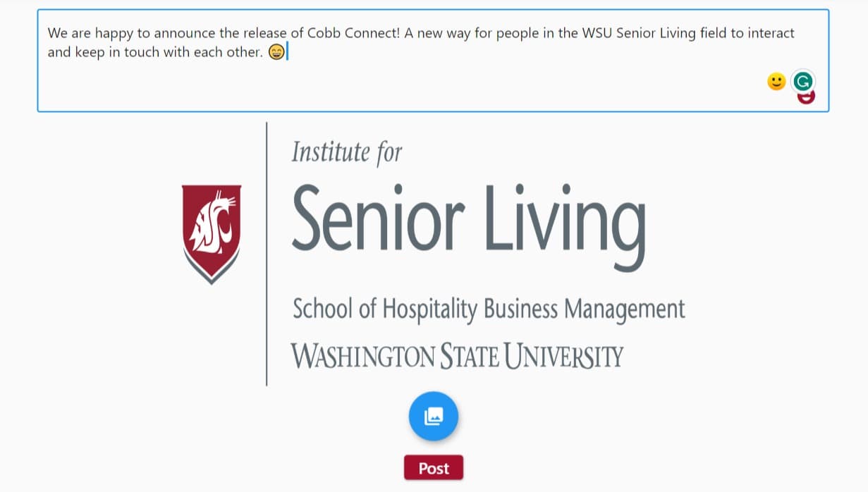Click "School of Hospitality Business Management" line
868x492 pixels.
coord(489,309)
